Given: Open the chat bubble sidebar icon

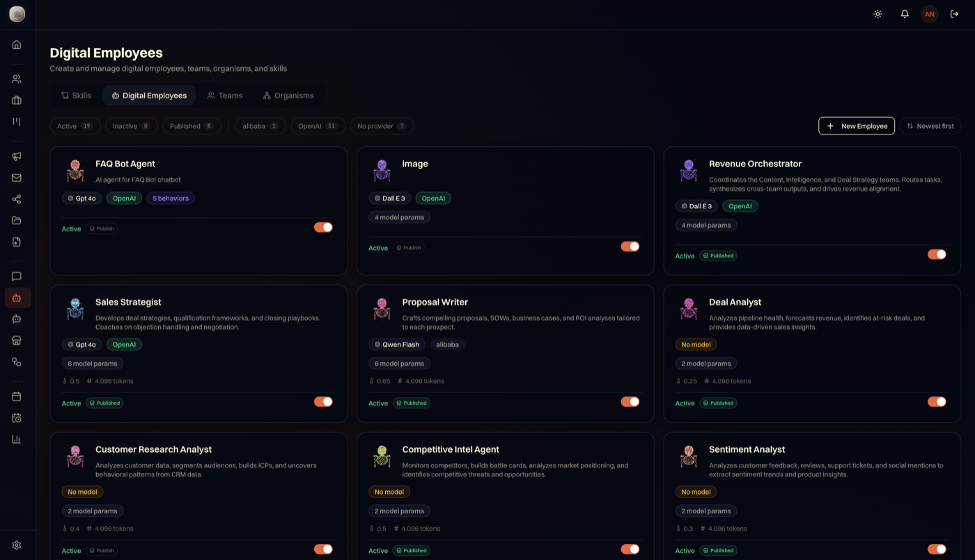Looking at the screenshot, I should point(17,277).
